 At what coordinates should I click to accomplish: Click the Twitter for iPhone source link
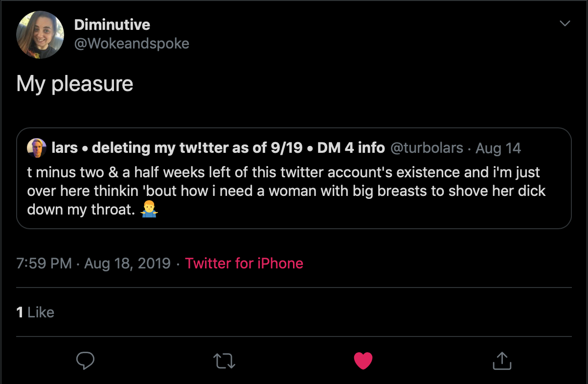244,264
